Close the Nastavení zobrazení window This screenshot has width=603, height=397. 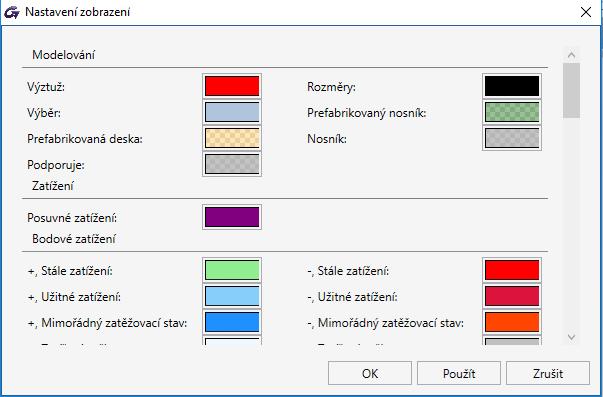(586, 12)
